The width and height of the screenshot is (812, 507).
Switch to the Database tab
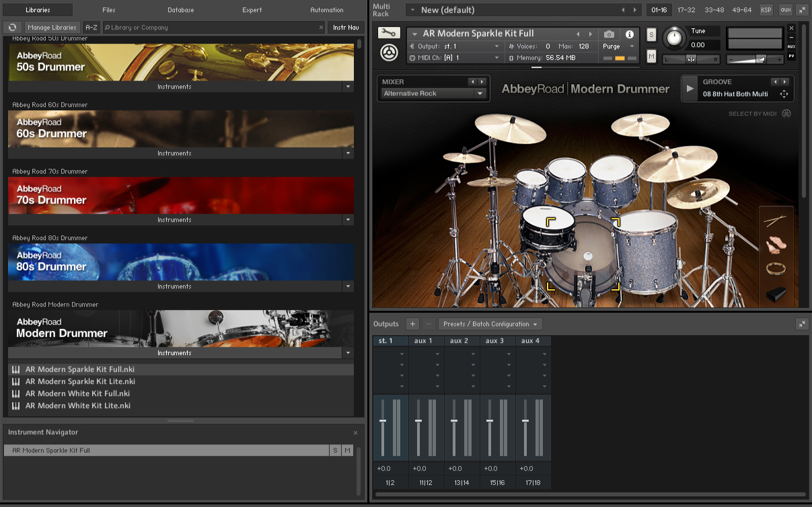(x=181, y=10)
